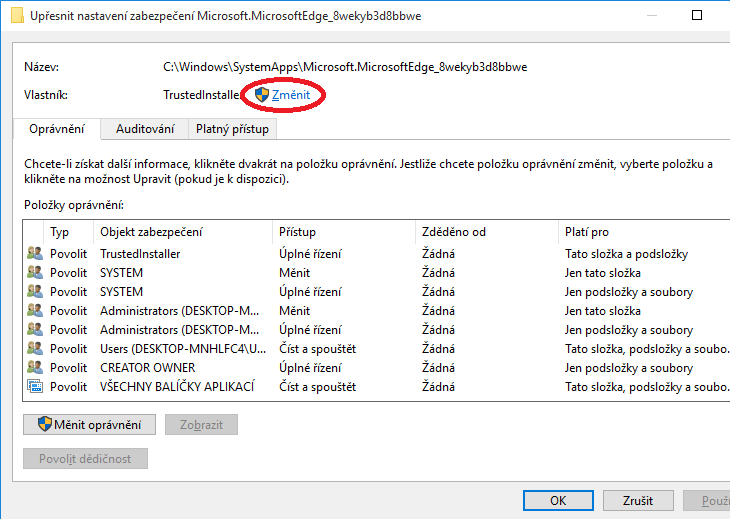730x519 pixels.
Task: Select the CREATOR OWNER entry
Action: (x=377, y=368)
